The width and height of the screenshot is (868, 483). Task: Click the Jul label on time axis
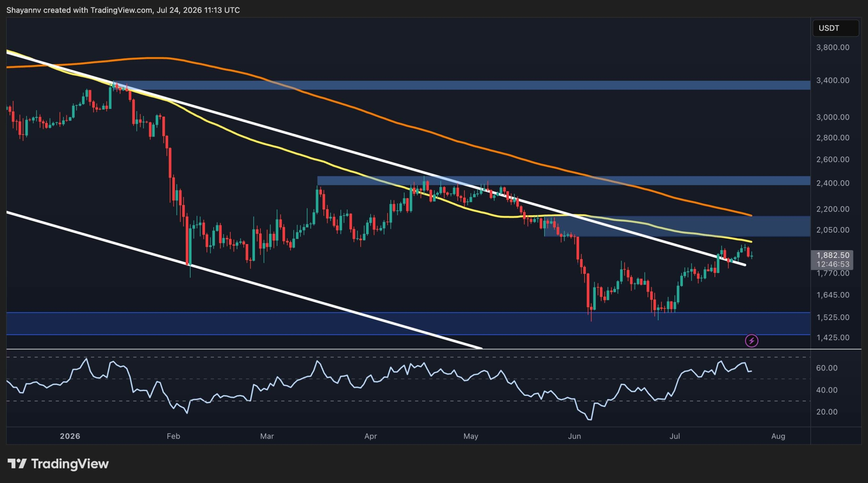point(674,436)
